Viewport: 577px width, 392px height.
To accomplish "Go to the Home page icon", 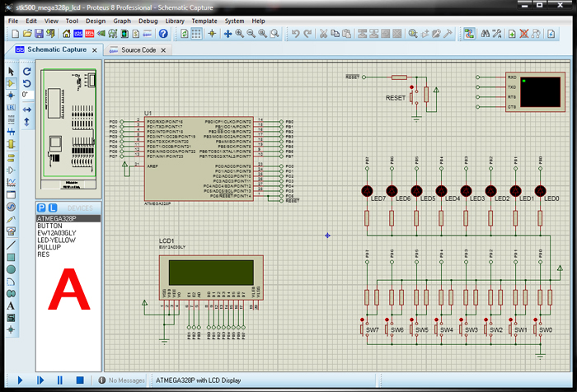I will 66,34.
